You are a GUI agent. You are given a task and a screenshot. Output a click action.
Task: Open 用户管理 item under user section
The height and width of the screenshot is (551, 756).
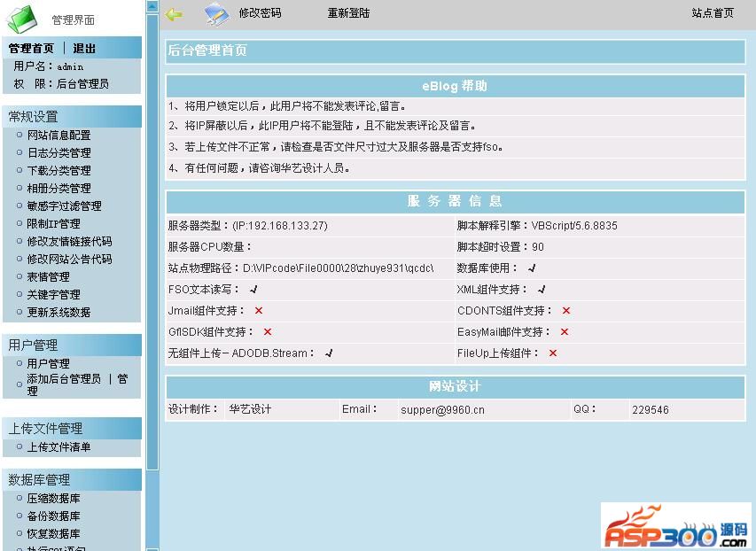48,363
